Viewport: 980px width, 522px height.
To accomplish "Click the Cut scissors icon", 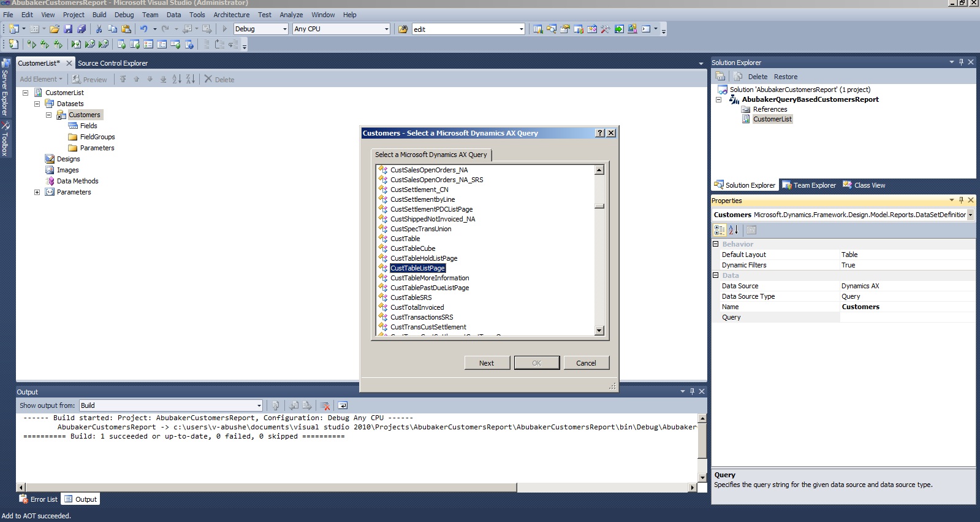I will 99,29.
